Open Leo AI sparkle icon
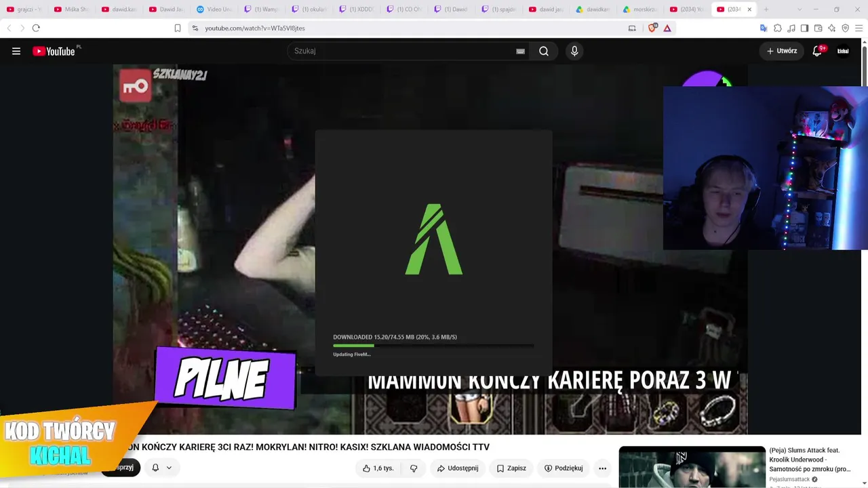This screenshot has width=868, height=488. 831,28
